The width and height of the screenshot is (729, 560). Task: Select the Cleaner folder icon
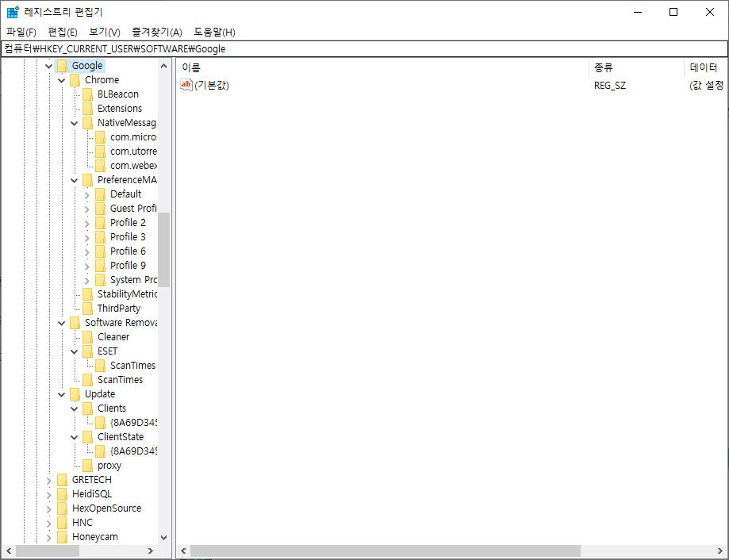pyautogui.click(x=87, y=337)
